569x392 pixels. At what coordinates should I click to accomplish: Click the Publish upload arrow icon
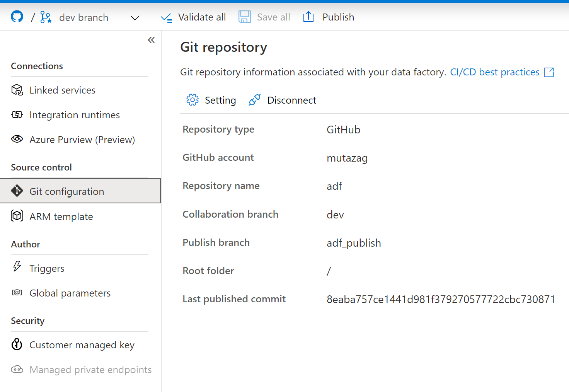tap(308, 17)
